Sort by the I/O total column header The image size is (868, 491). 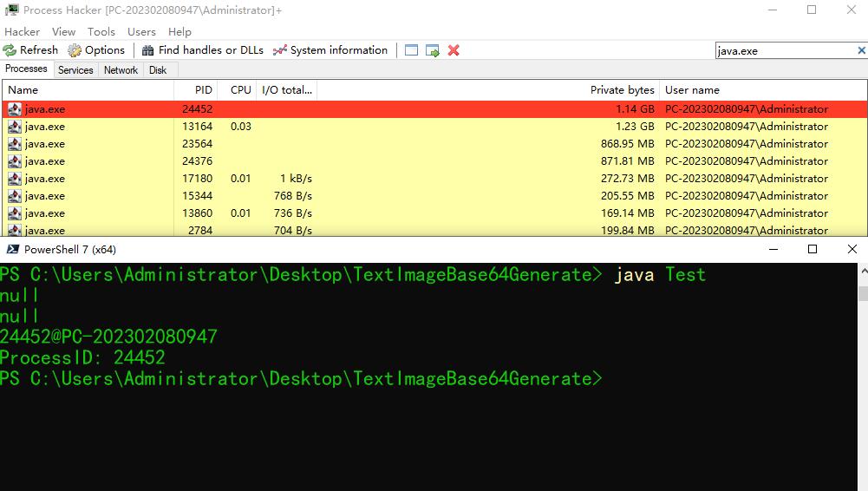click(x=287, y=89)
